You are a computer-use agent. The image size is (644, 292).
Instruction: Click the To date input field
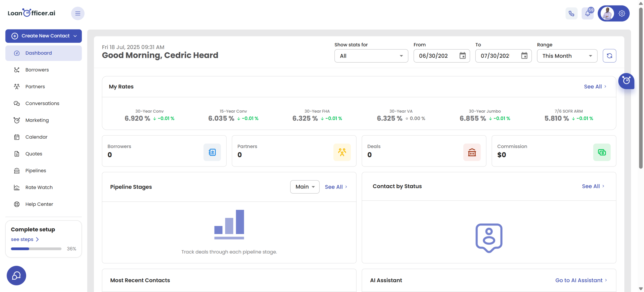495,56
